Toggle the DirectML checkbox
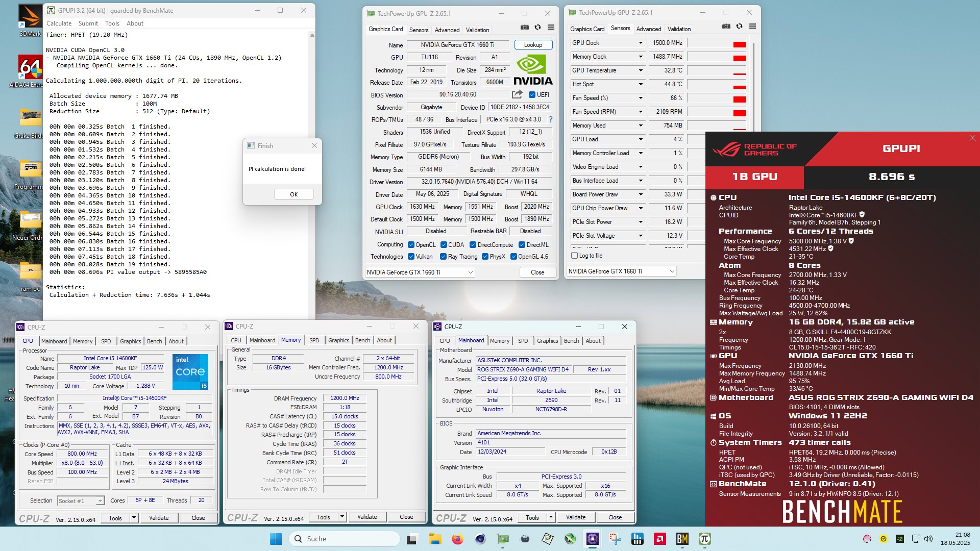Viewport: 980px width, 551px height. 522,245
